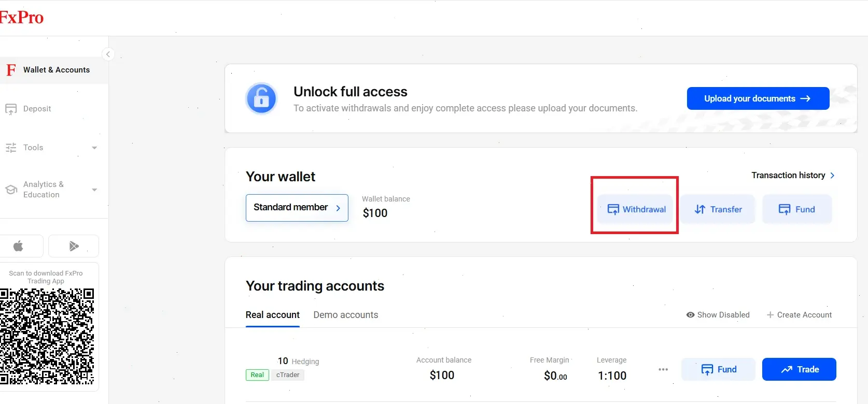The image size is (868, 404).
Task: Click Upload your documents button
Action: (757, 98)
